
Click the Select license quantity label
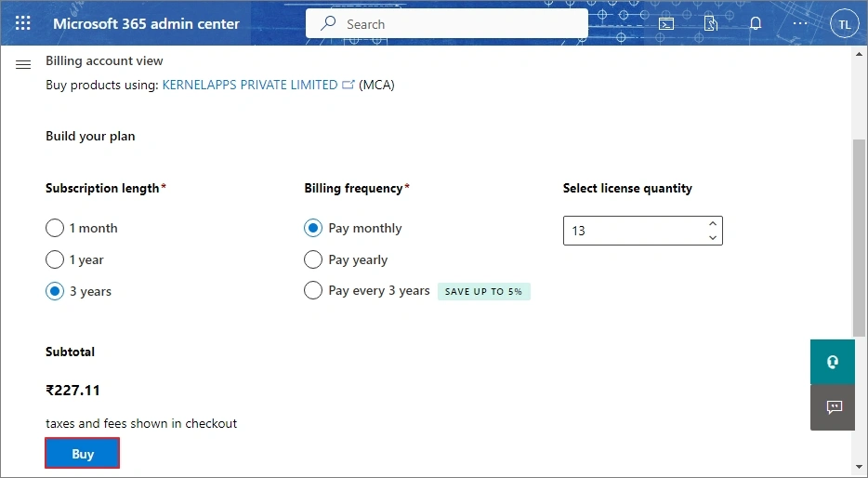(627, 189)
